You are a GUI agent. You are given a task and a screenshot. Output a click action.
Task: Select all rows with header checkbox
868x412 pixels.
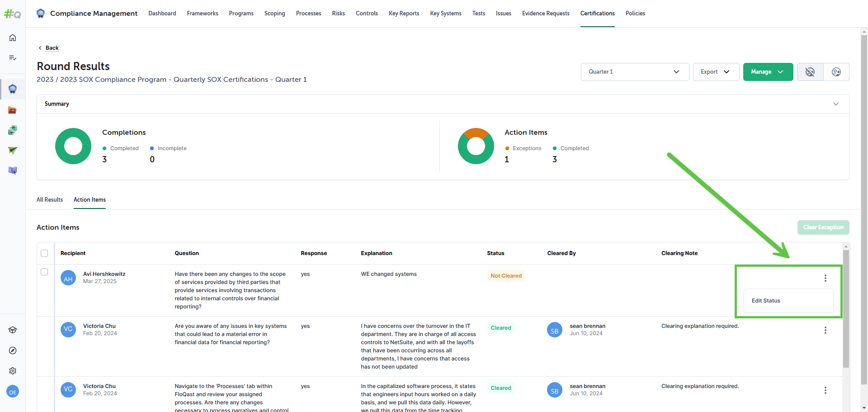(44, 253)
